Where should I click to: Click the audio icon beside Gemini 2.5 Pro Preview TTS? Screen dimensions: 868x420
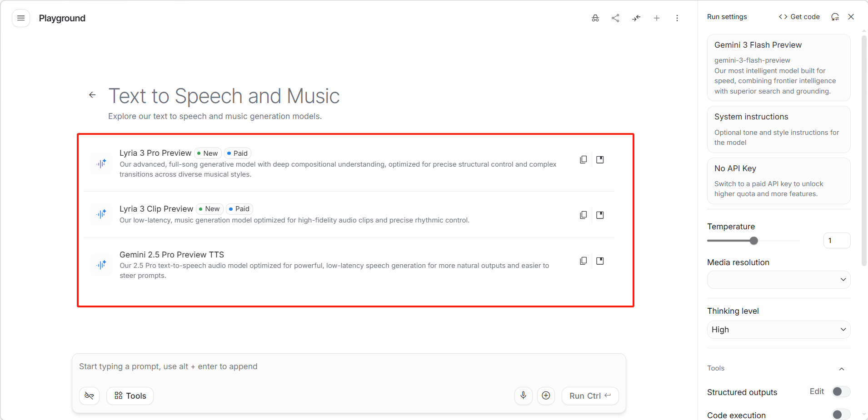click(101, 265)
